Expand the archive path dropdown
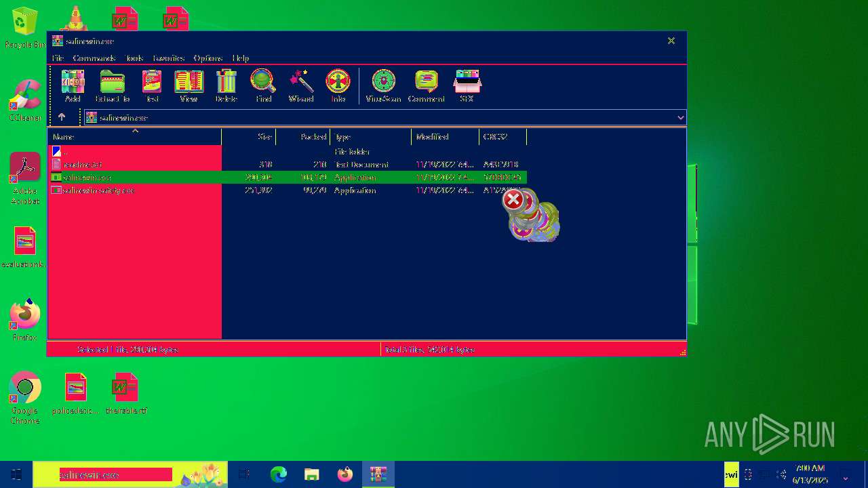This screenshot has width=868, height=488. (x=680, y=117)
